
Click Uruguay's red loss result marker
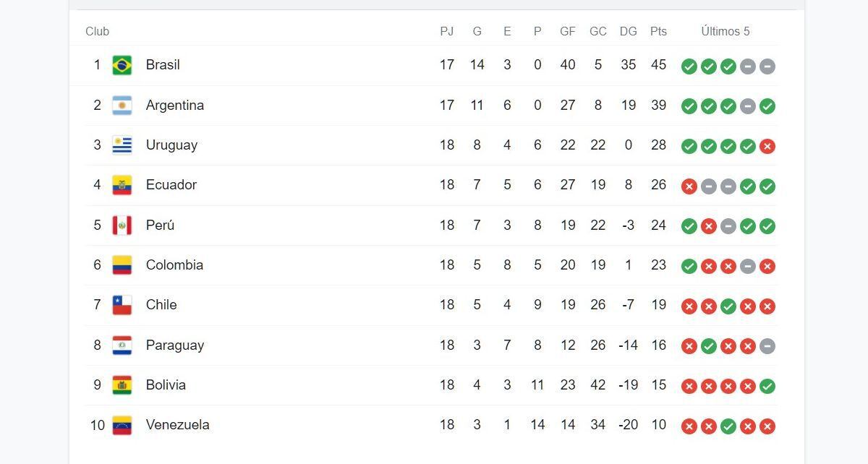(767, 145)
